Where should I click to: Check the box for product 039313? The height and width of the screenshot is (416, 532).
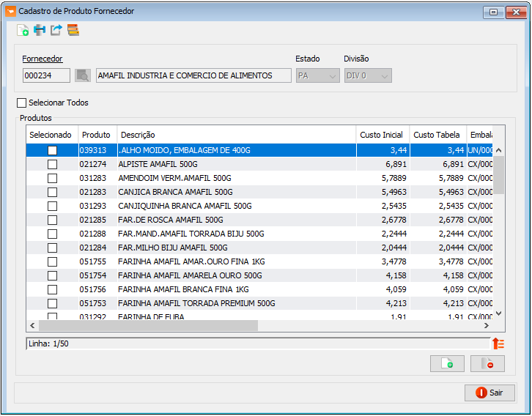click(x=52, y=150)
